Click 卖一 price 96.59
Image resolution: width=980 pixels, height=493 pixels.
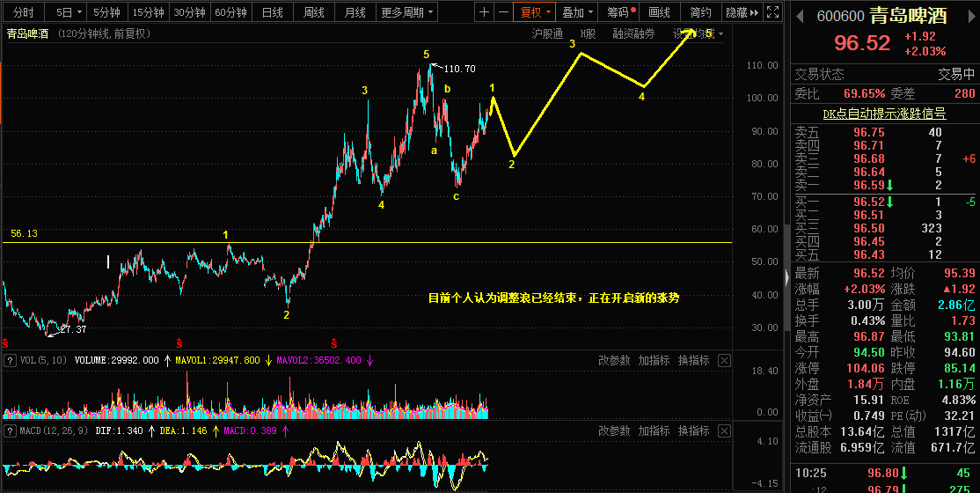click(869, 185)
